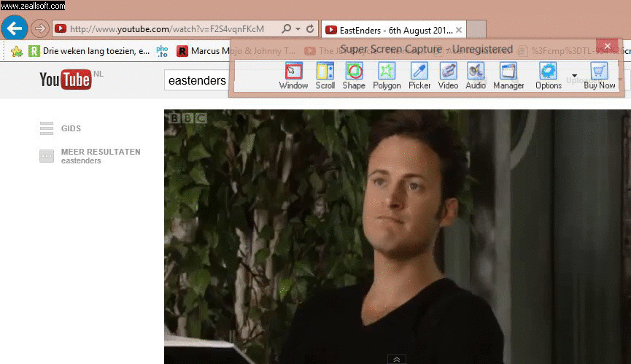Screen dimensions: 631x364
Task: Switch to the EastEnders browser tab
Action: [x=390, y=30]
